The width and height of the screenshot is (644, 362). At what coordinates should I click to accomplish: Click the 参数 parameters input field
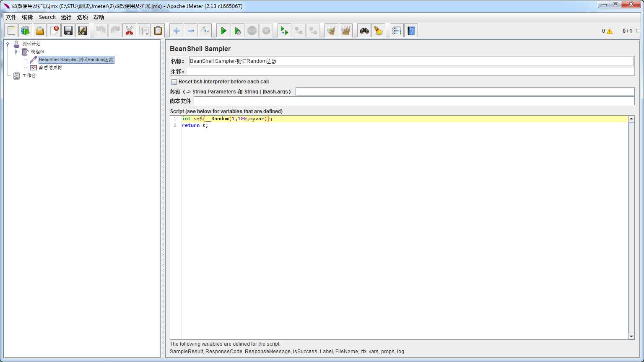point(465,92)
